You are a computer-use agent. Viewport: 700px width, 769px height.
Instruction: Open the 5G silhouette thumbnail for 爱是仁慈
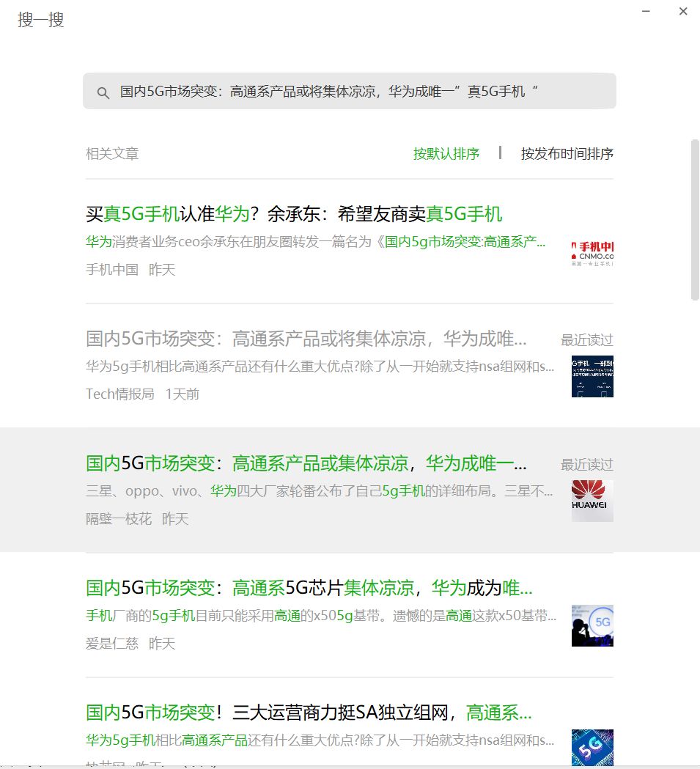pos(592,625)
